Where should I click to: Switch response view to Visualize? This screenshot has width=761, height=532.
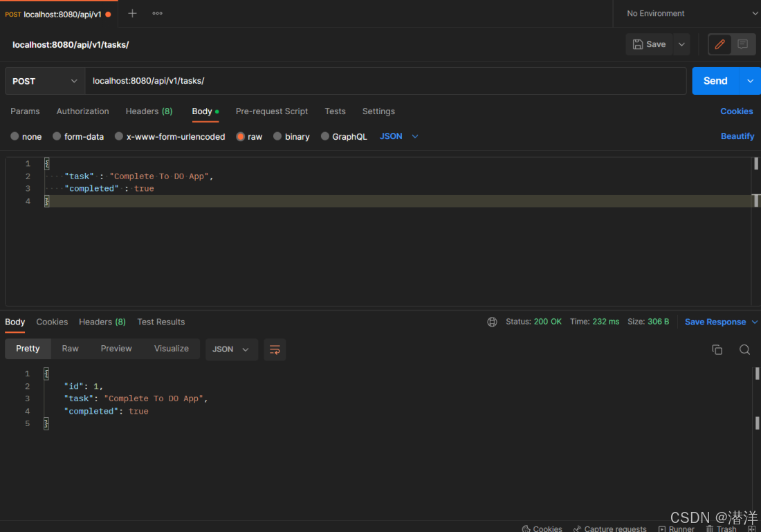pos(172,349)
